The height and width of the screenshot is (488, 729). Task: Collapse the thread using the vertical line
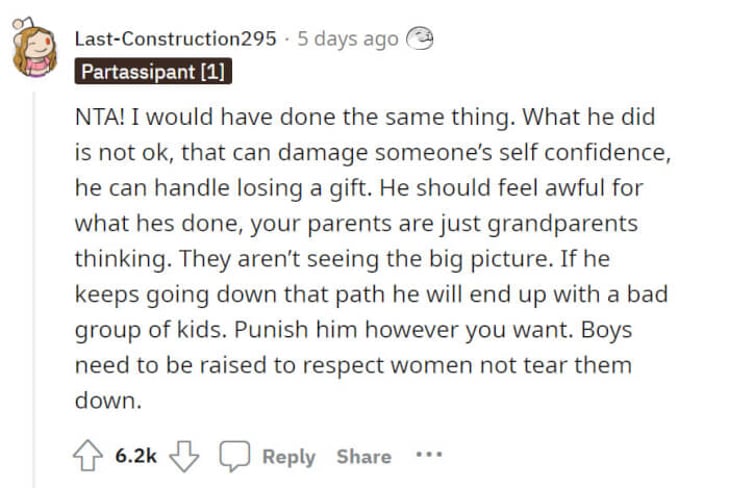[33, 290]
